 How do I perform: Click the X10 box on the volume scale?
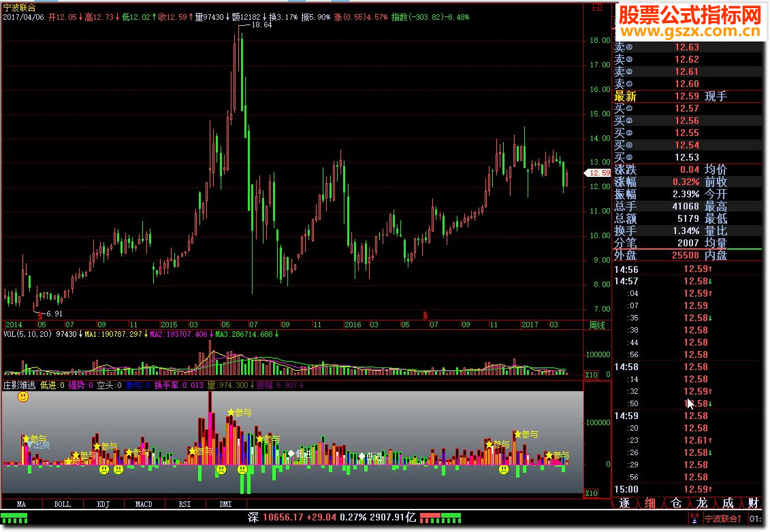pyautogui.click(x=591, y=374)
